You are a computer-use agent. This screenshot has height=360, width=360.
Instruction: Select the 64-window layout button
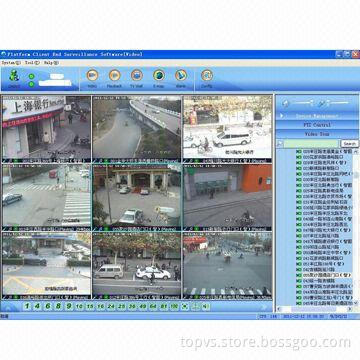[x=153, y=306]
